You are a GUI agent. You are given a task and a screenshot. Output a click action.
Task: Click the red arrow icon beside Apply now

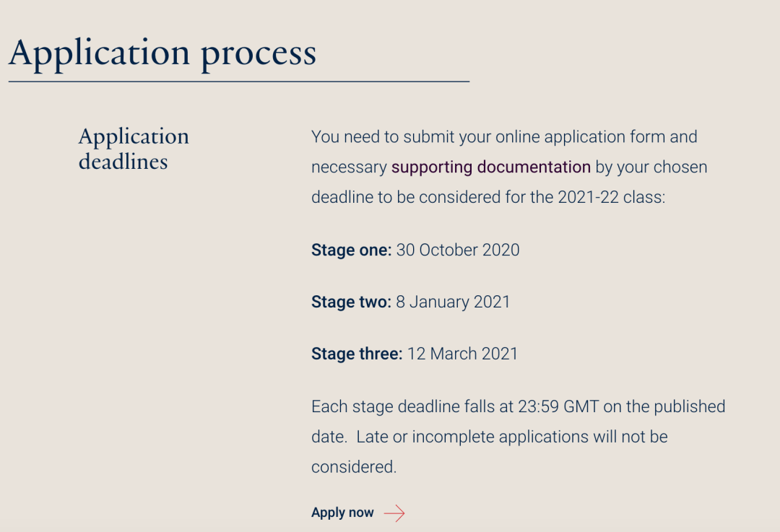click(394, 513)
